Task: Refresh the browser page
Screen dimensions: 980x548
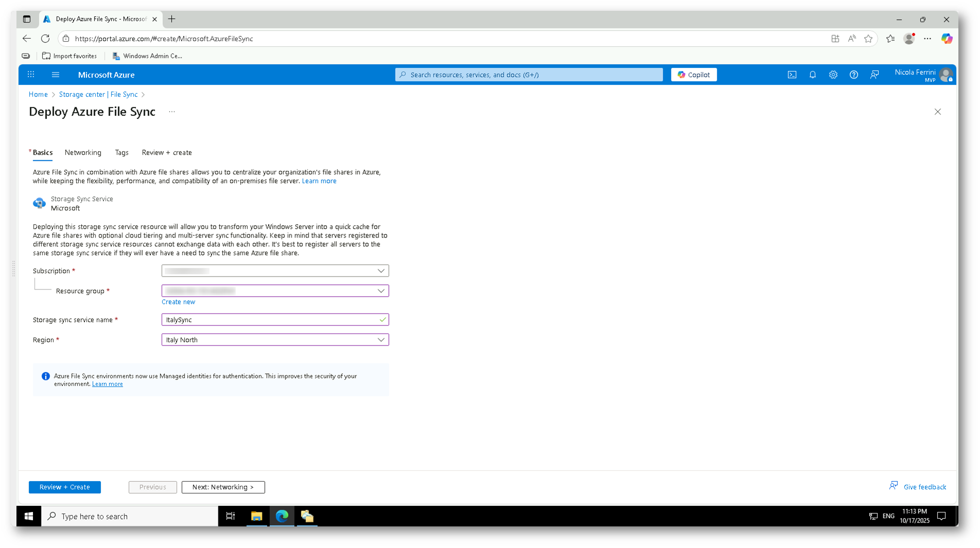Action: (45, 39)
